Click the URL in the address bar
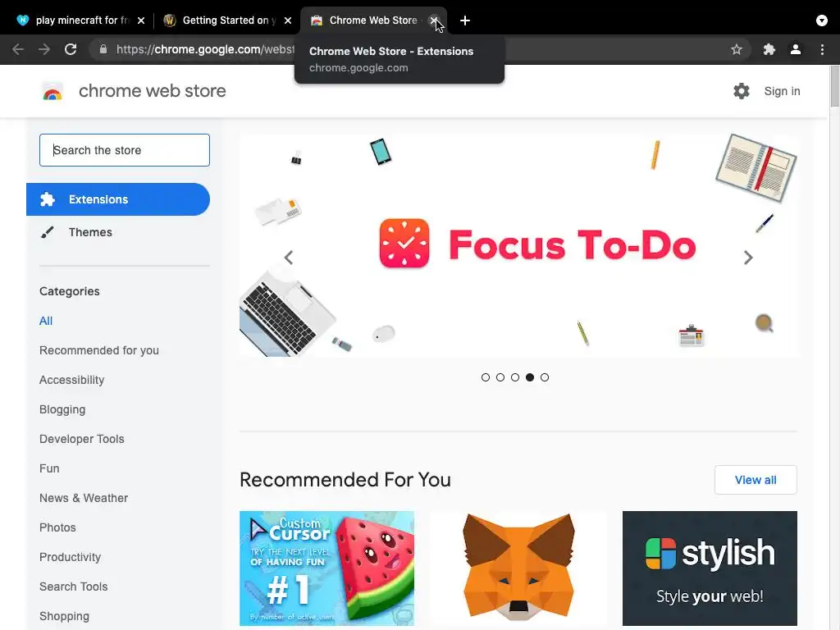840x630 pixels. tap(205, 49)
